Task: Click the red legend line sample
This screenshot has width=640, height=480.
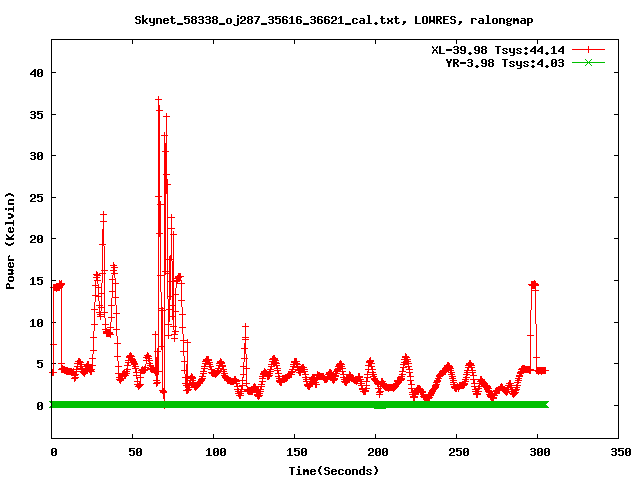Action: click(x=588, y=50)
